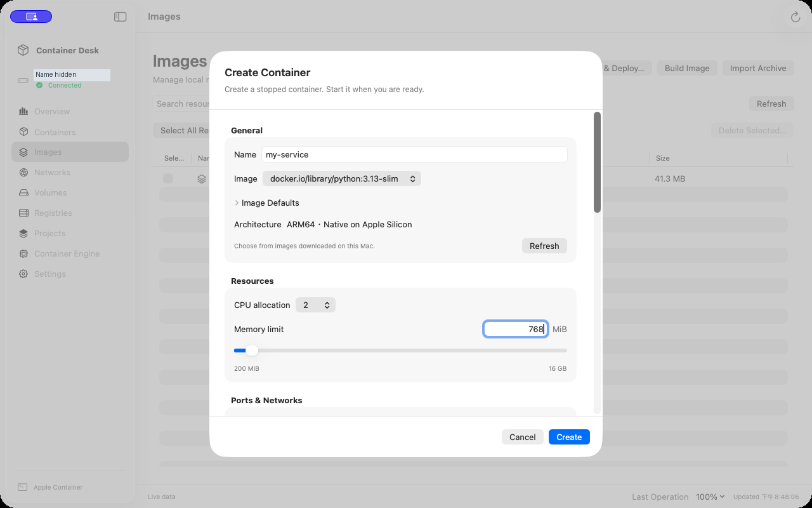
Task: Open Networks via its globe icon
Action: click(23, 173)
